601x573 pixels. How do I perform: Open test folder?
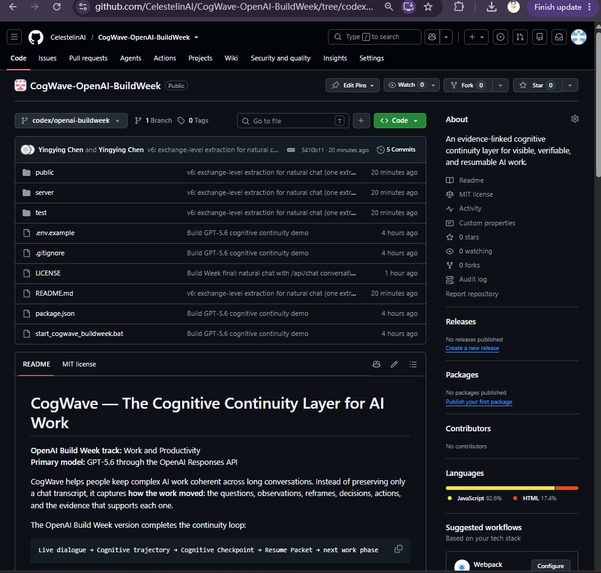41,213
